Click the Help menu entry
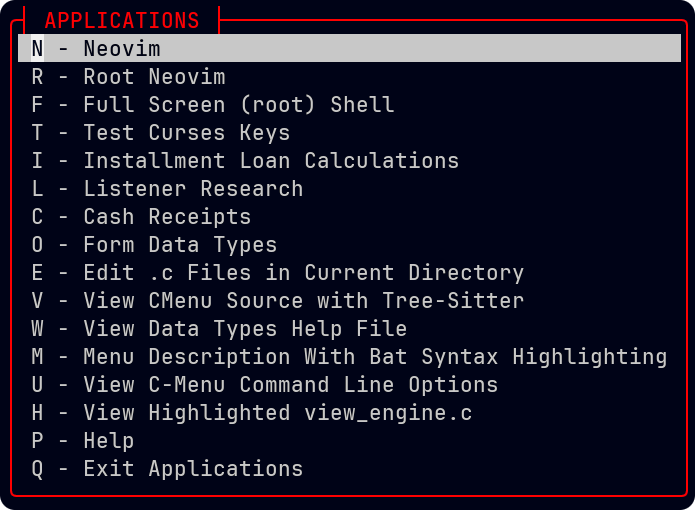Viewport: 695px width, 510px height. (x=108, y=441)
